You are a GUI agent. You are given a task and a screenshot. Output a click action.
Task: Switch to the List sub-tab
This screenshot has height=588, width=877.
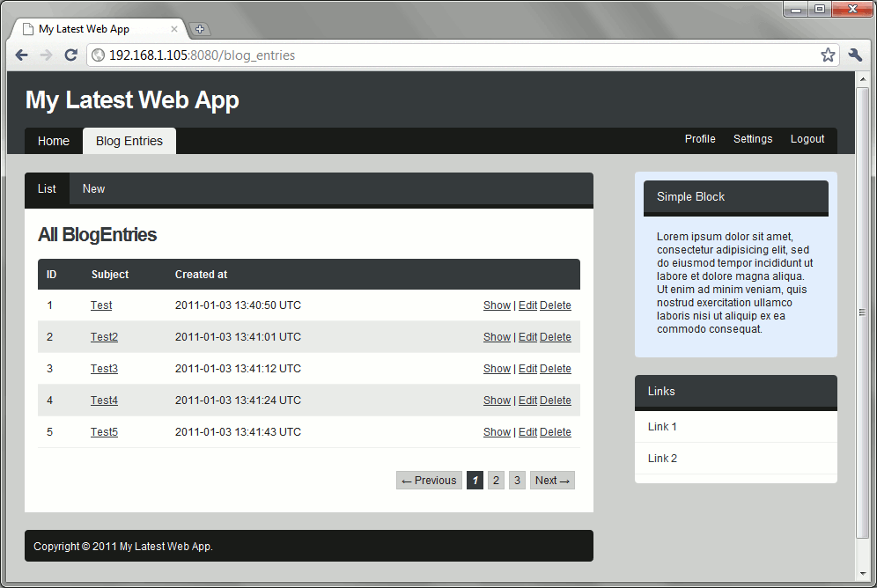[x=47, y=189]
